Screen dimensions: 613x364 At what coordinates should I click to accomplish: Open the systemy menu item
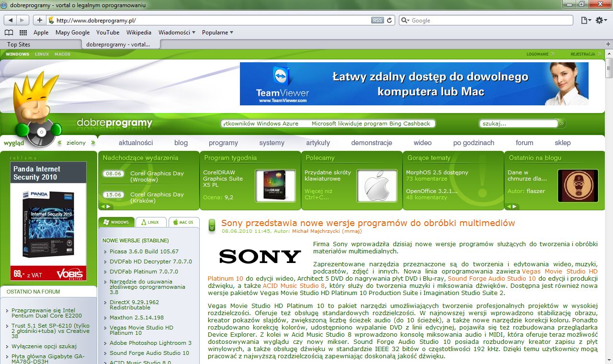point(272,143)
